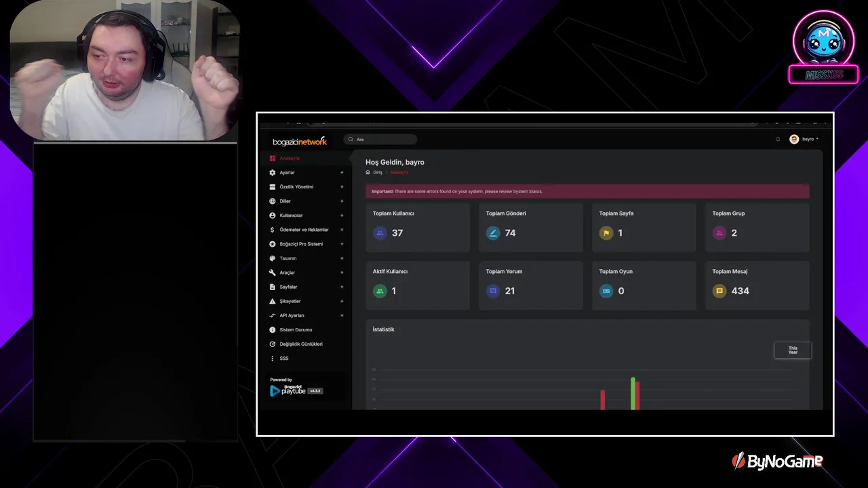The height and width of the screenshot is (488, 868).
Task: Click the Sistem Durumu info icon
Action: pyautogui.click(x=273, y=330)
